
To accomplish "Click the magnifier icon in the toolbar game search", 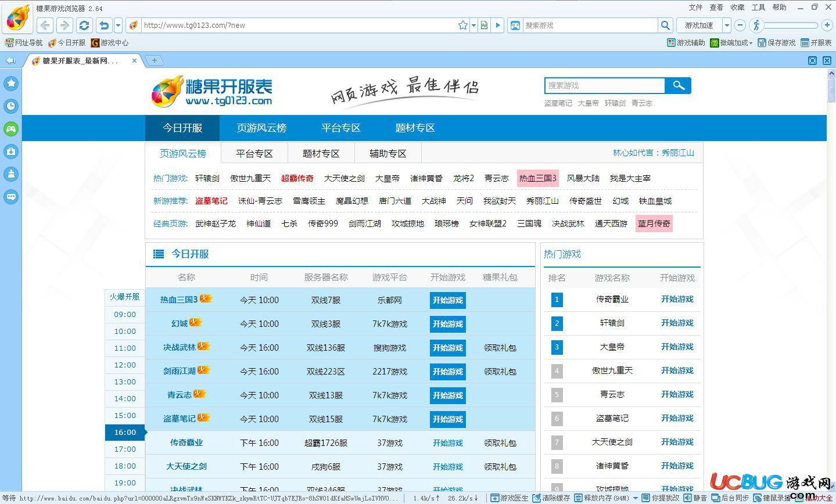I will (x=665, y=25).
